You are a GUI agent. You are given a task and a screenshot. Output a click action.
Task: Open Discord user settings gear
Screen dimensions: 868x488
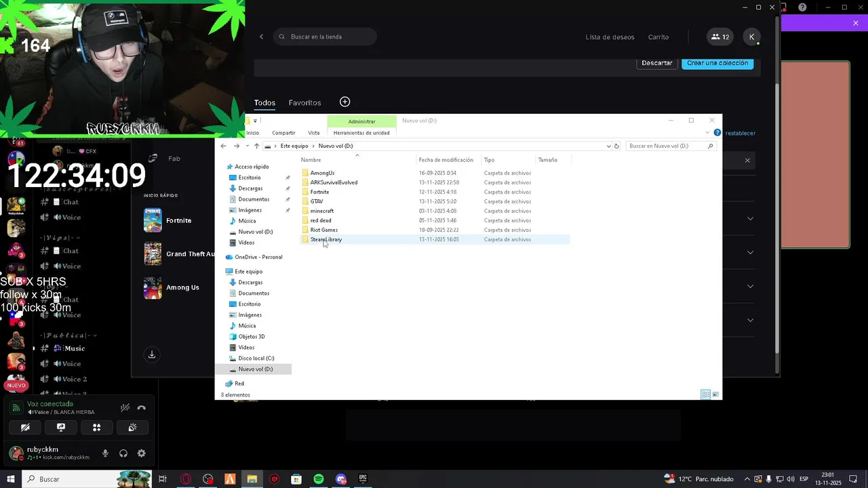141,453
